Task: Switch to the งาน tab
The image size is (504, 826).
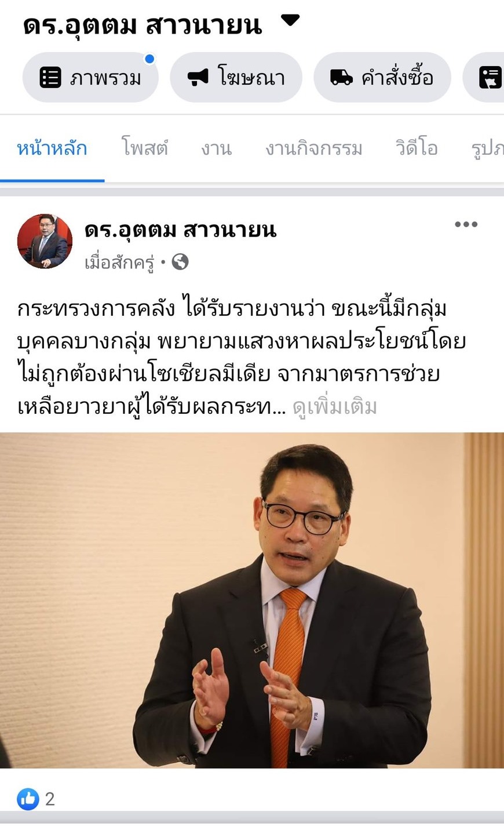Action: (217, 149)
